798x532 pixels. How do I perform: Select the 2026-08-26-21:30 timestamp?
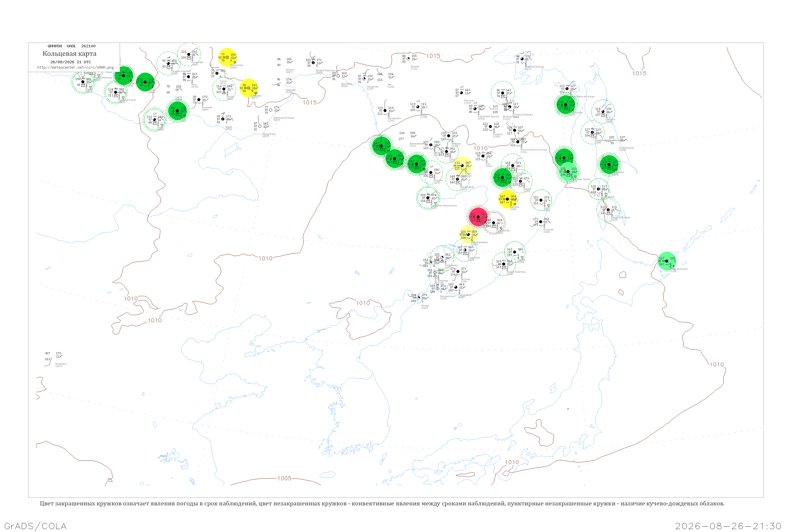click(x=728, y=526)
